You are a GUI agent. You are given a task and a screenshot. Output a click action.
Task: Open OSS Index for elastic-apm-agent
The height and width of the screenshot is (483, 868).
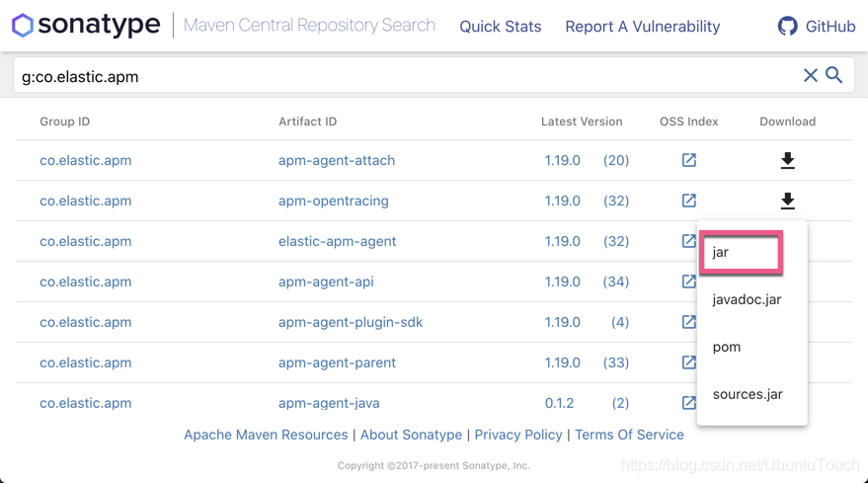pos(688,241)
